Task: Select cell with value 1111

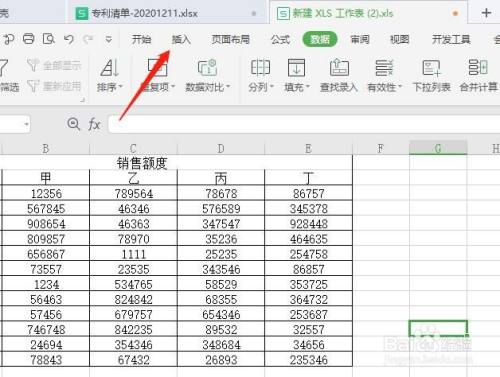Action: (133, 254)
